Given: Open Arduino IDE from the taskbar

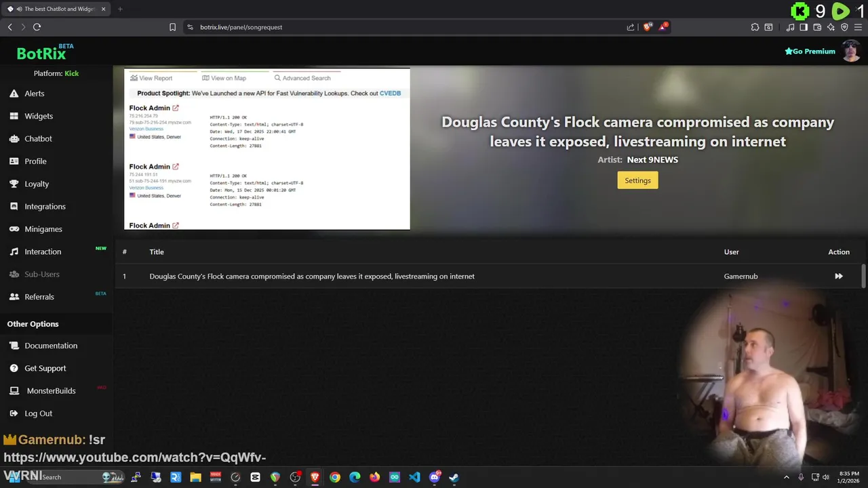Looking at the screenshot, I should point(395,477).
